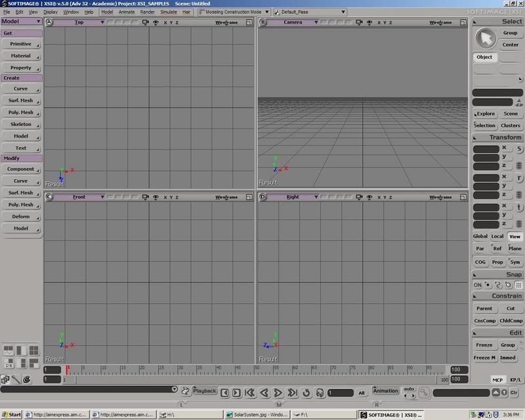Click the red current-frame marker on timeline
Screen dimensions: 525x420
click(67, 369)
